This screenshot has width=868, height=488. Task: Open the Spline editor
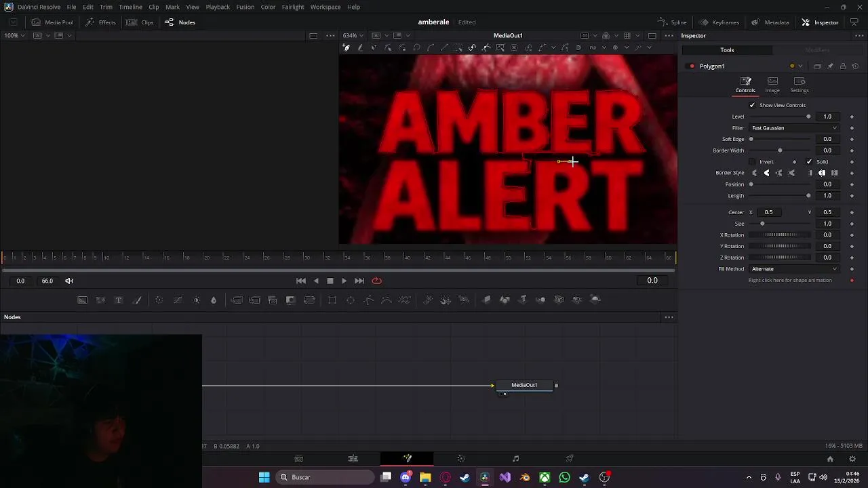coord(672,22)
